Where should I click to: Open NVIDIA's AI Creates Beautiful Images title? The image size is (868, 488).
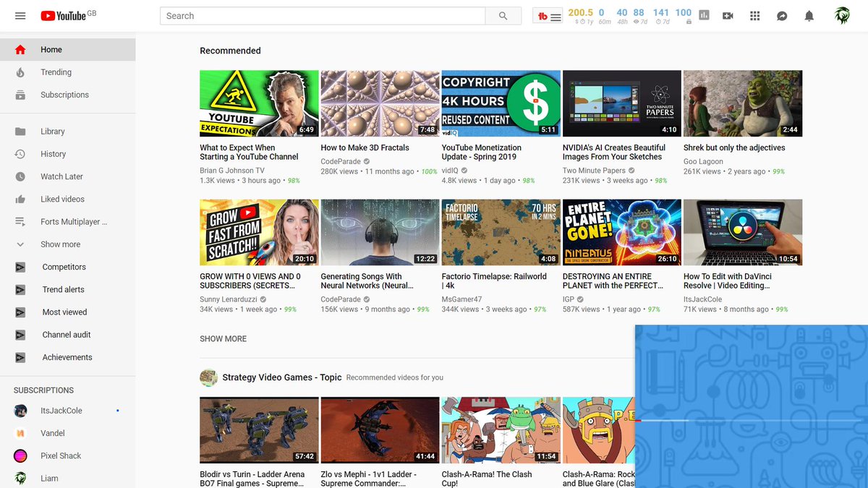tap(613, 152)
